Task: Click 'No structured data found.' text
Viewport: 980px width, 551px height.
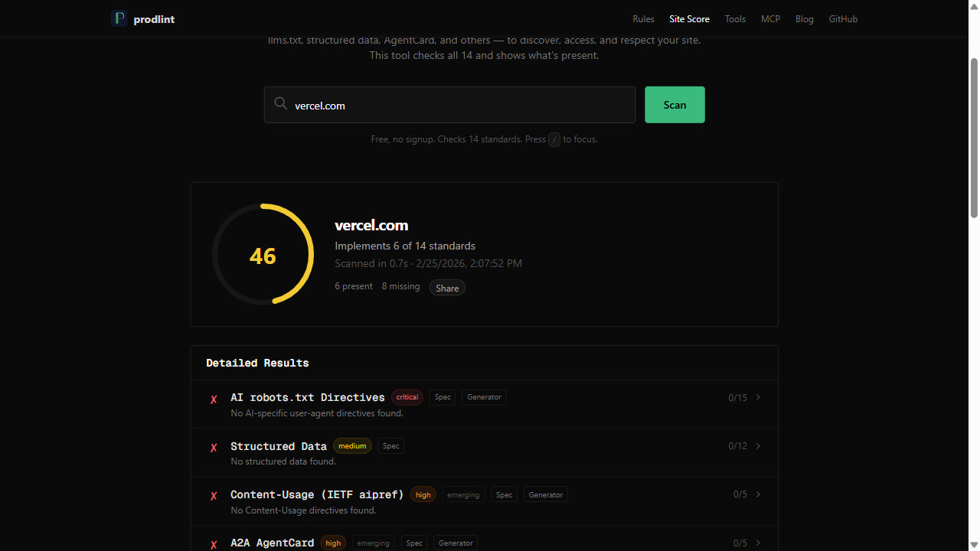Action: point(283,461)
